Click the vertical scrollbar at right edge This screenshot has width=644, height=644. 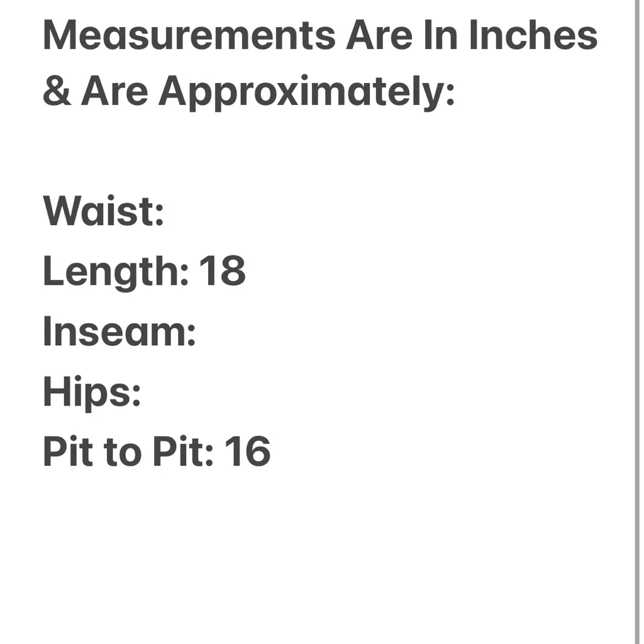click(636, 322)
